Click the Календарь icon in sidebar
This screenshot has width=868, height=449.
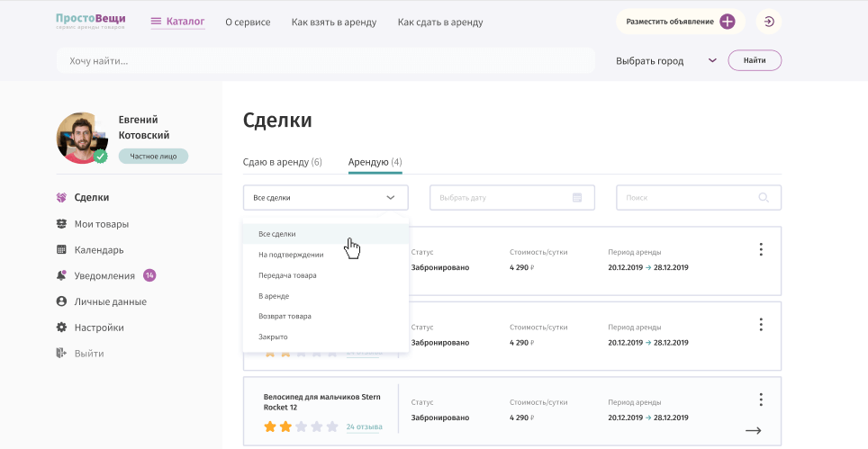point(61,249)
